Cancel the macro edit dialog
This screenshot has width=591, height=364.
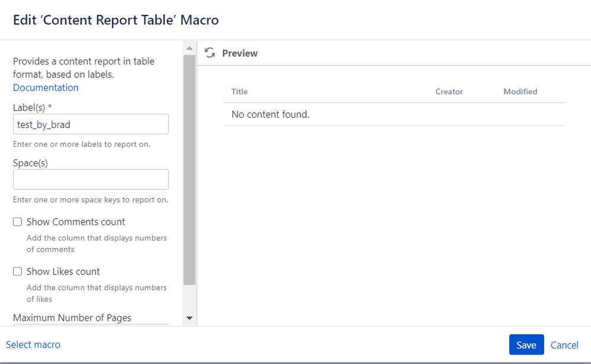[564, 345]
